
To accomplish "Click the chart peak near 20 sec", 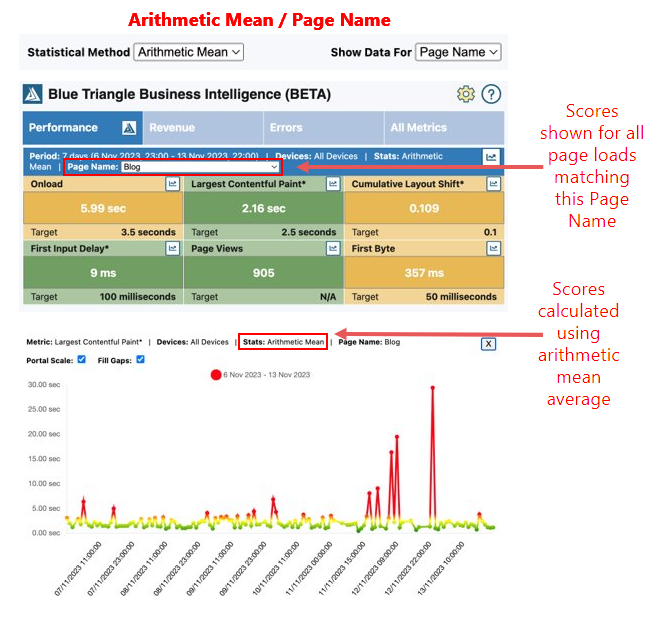I will pyautogui.click(x=397, y=437).
